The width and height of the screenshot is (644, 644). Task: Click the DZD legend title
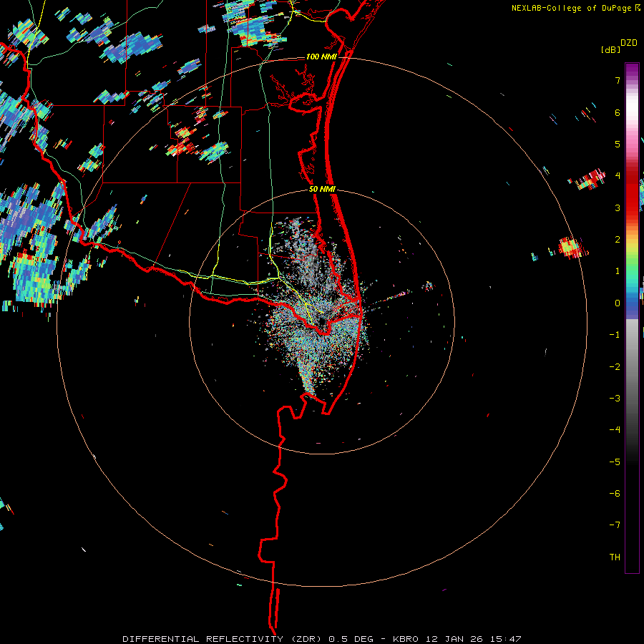pyautogui.click(x=629, y=43)
